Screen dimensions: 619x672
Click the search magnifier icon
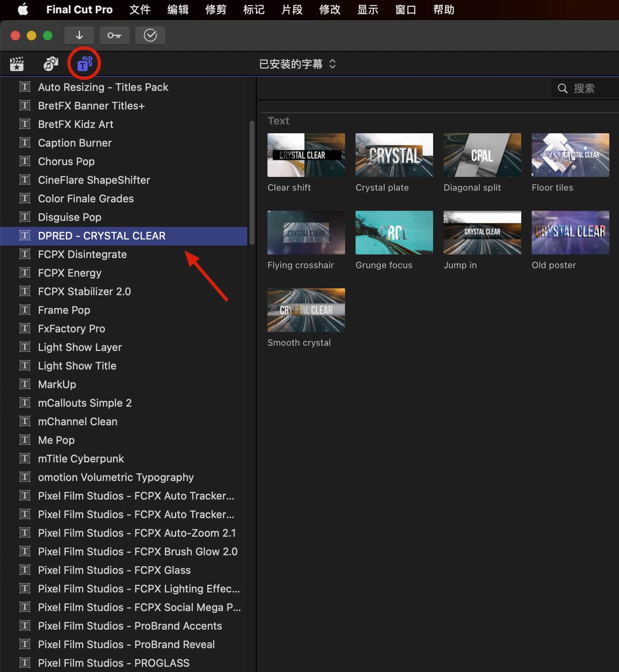[562, 88]
